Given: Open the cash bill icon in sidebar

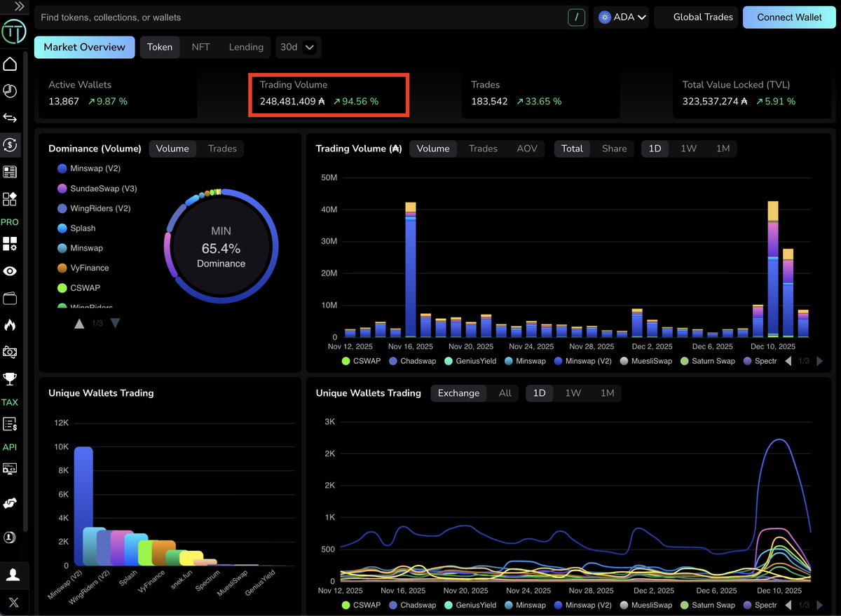Looking at the screenshot, I should (x=10, y=352).
